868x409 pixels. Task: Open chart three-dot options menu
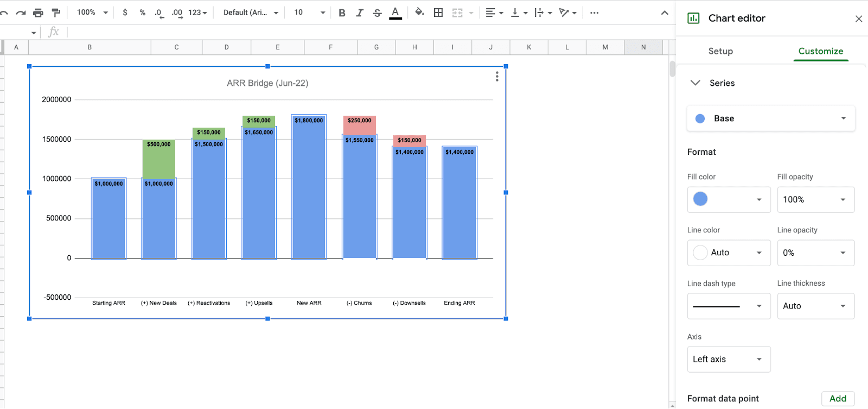496,77
